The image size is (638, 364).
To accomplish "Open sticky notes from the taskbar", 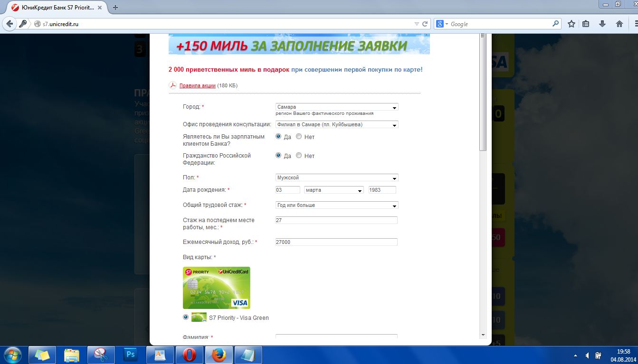I will point(42,355).
